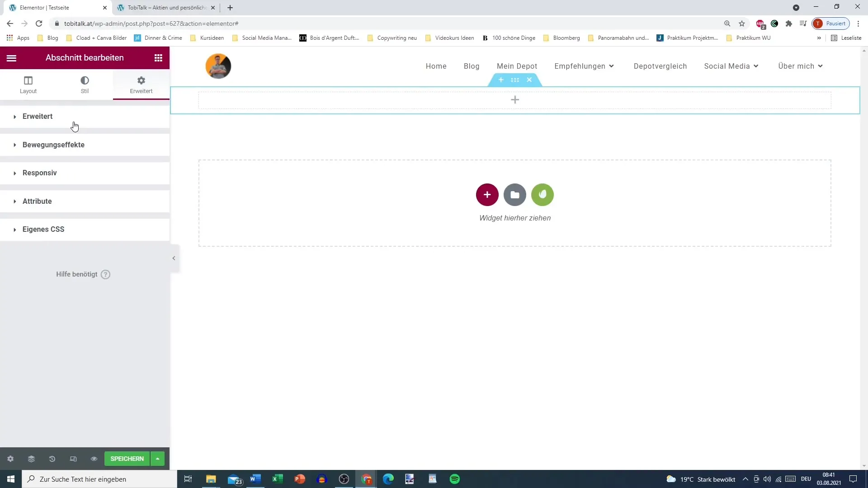Screen dimensions: 868x488
Task: Click the page vertical scrollbar
Action: (x=864, y=258)
